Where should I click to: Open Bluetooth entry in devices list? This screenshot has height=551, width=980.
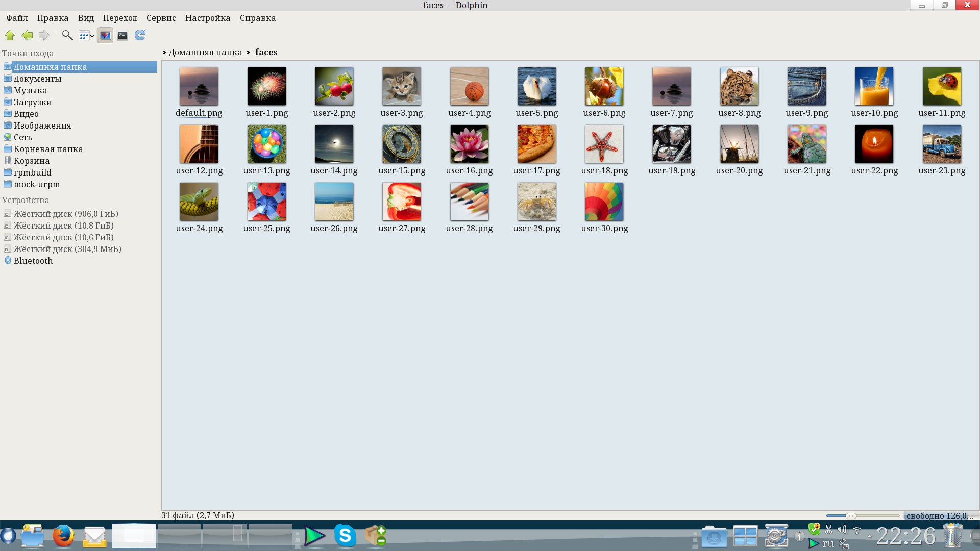[x=33, y=261]
